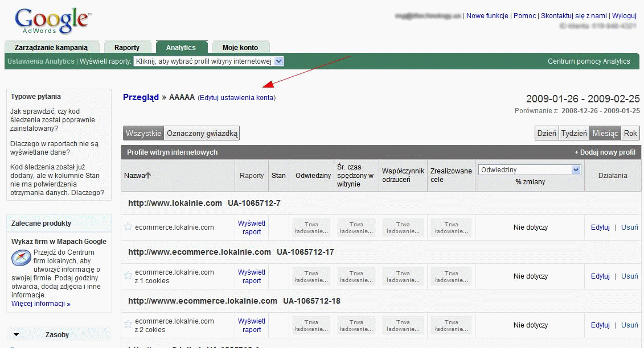The height and width of the screenshot is (348, 644).
Task: Select the Dzień time range
Action: pyautogui.click(x=547, y=133)
